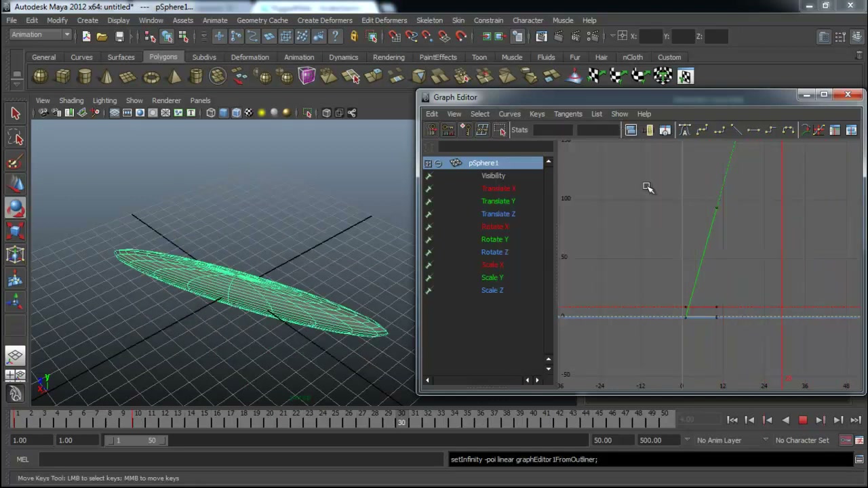Viewport: 868px width, 488px height.
Task: Click the Insert Keys tool in Graph Editor
Action: [448, 129]
